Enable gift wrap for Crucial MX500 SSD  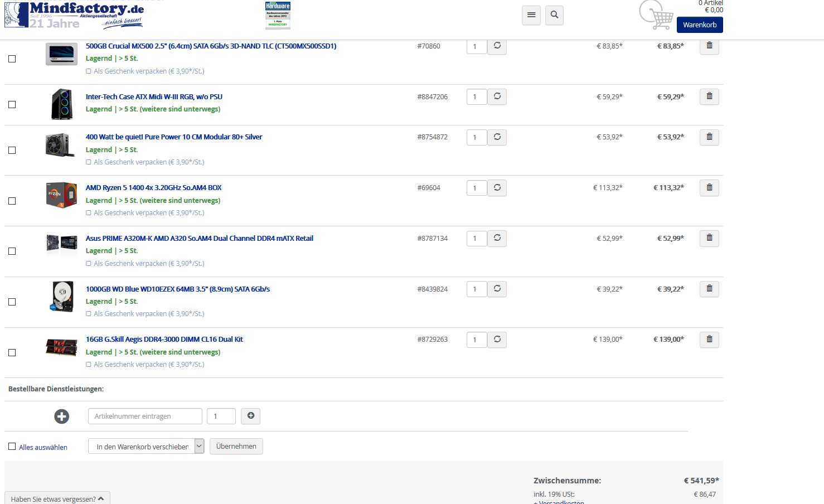tap(89, 71)
